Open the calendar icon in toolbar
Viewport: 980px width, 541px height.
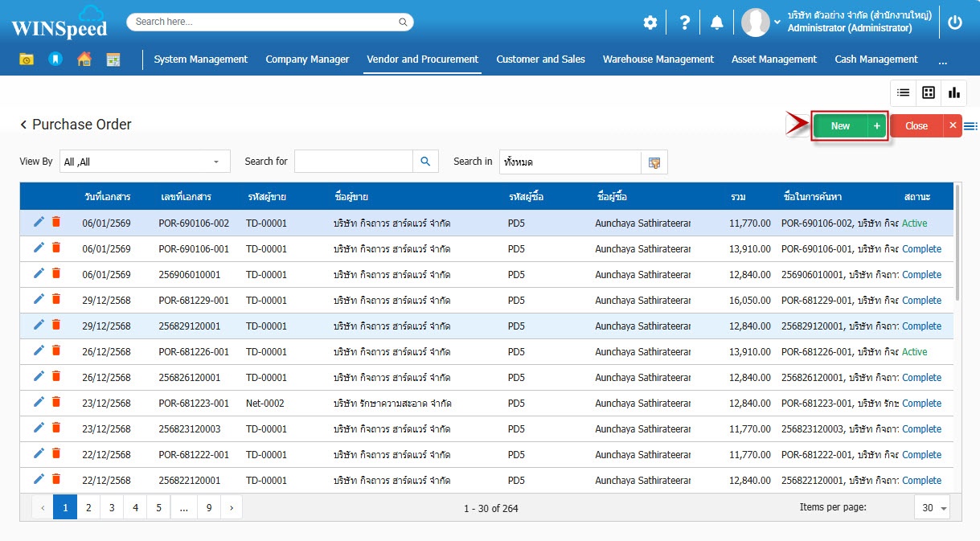pos(113,59)
